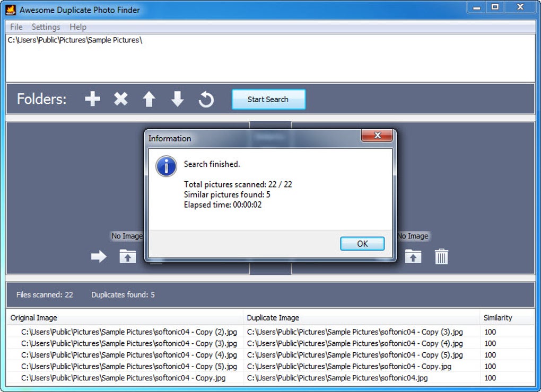Screen dimensions: 541x392
Task: Click OK in the Information dialog
Action: (362, 244)
